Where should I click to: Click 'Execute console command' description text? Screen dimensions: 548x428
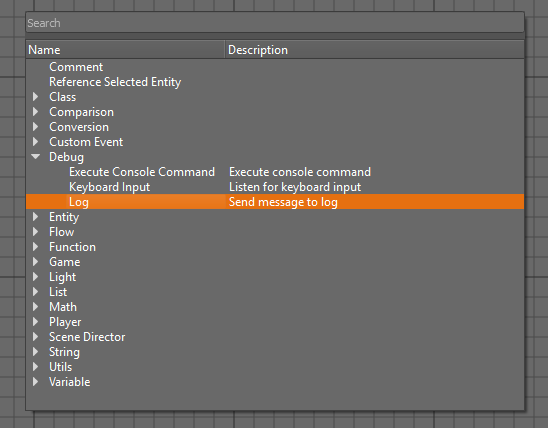tap(300, 172)
